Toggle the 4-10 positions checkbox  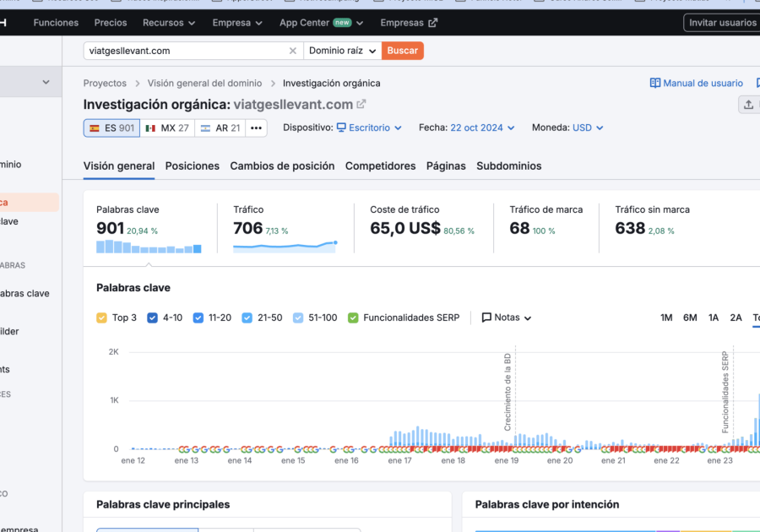[x=152, y=318]
